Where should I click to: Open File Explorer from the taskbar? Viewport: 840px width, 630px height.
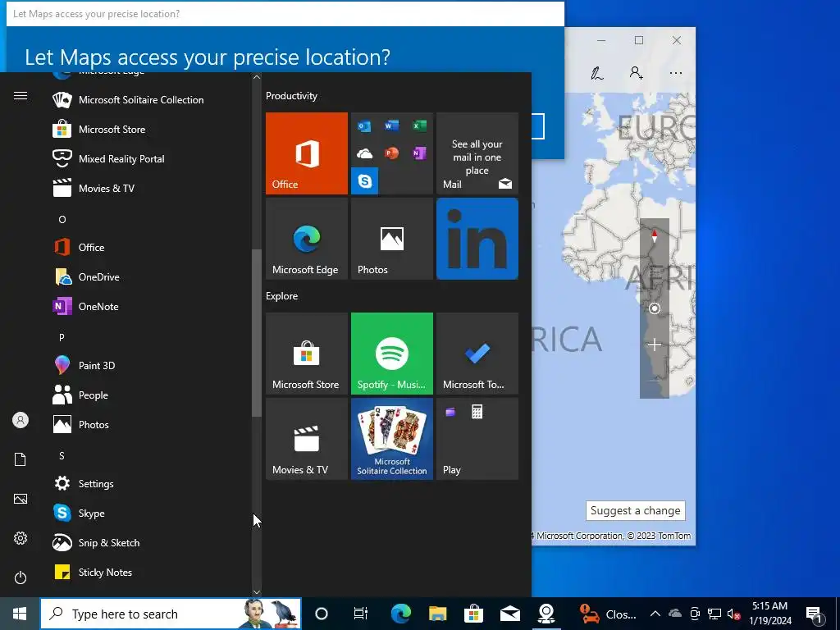[438, 614]
